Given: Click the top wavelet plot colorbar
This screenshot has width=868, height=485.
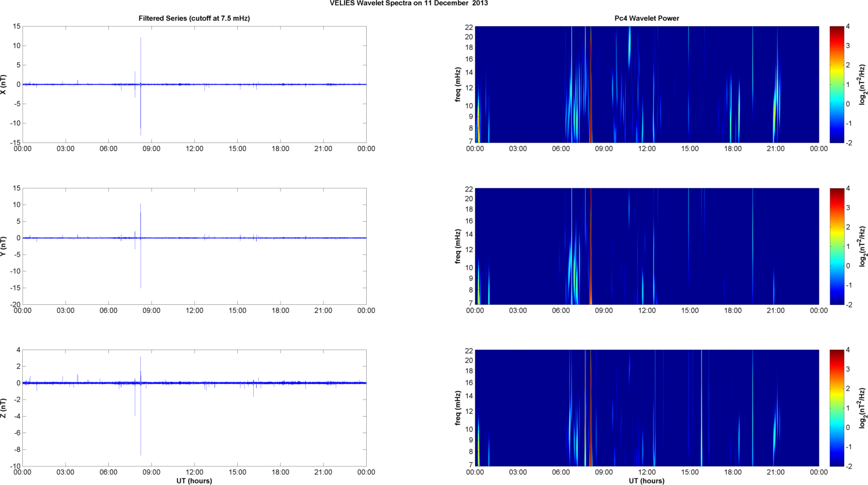Looking at the screenshot, I should tap(836, 84).
